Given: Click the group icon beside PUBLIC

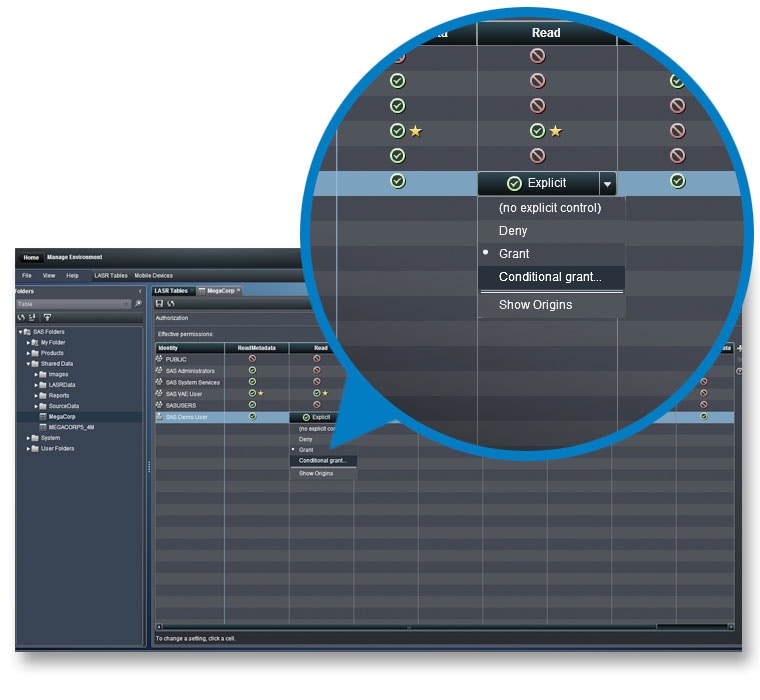Looking at the screenshot, I should tap(159, 359).
